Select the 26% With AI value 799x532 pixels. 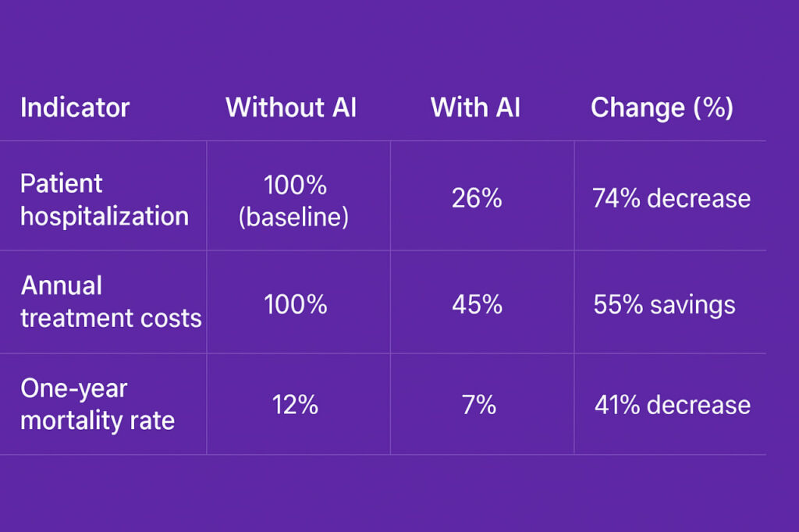pyautogui.click(x=477, y=198)
